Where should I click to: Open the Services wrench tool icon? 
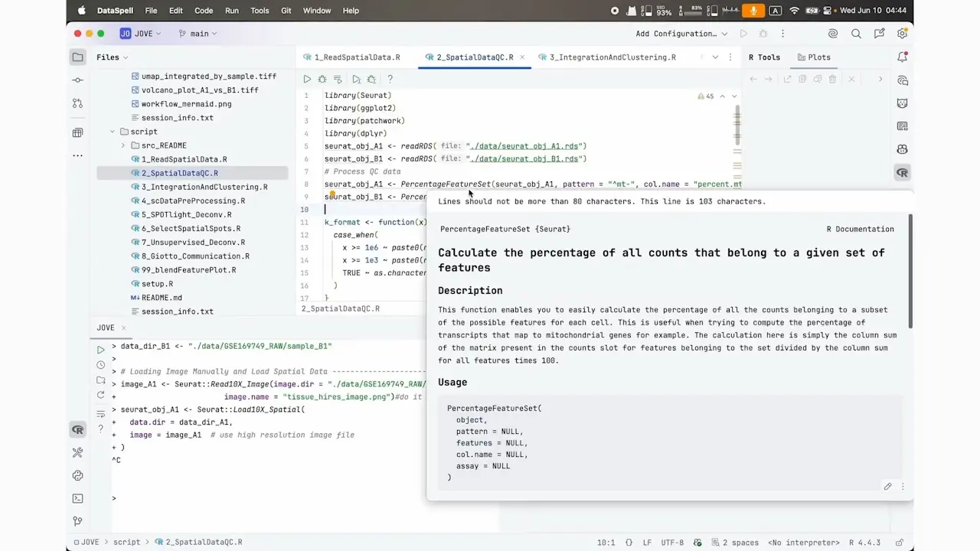[x=77, y=453]
